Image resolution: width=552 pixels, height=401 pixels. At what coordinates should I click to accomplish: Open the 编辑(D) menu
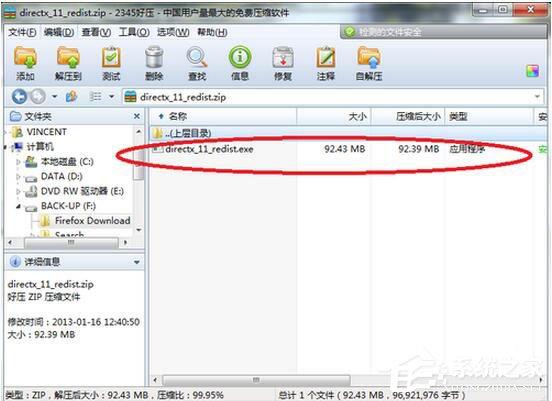point(59,32)
